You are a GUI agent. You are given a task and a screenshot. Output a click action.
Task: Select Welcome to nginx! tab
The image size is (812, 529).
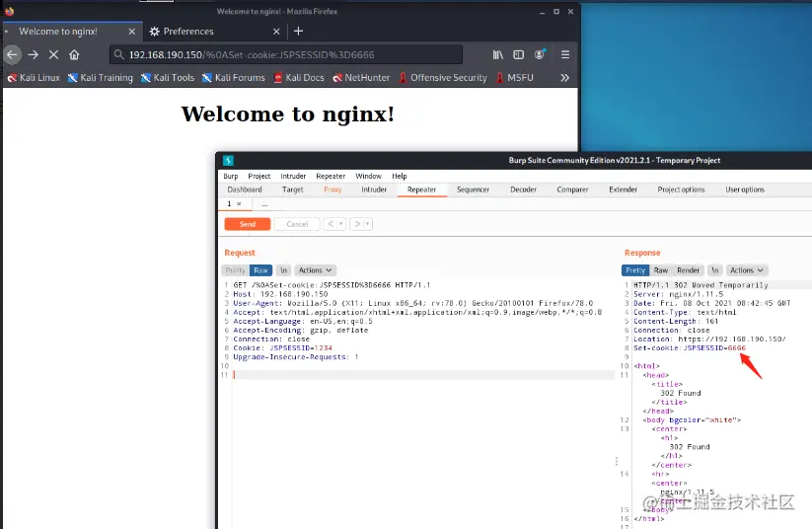tap(72, 32)
